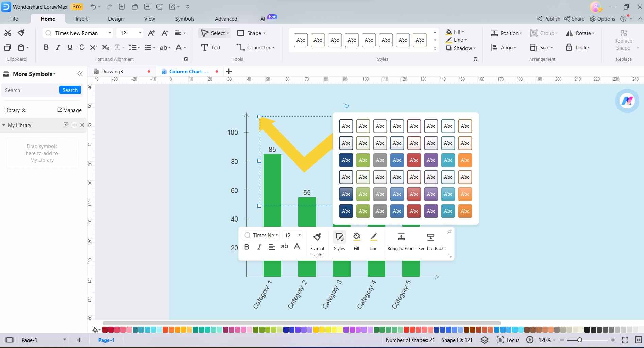Toggle Italic in the ribbon
This screenshot has width=644, height=348.
click(x=58, y=48)
